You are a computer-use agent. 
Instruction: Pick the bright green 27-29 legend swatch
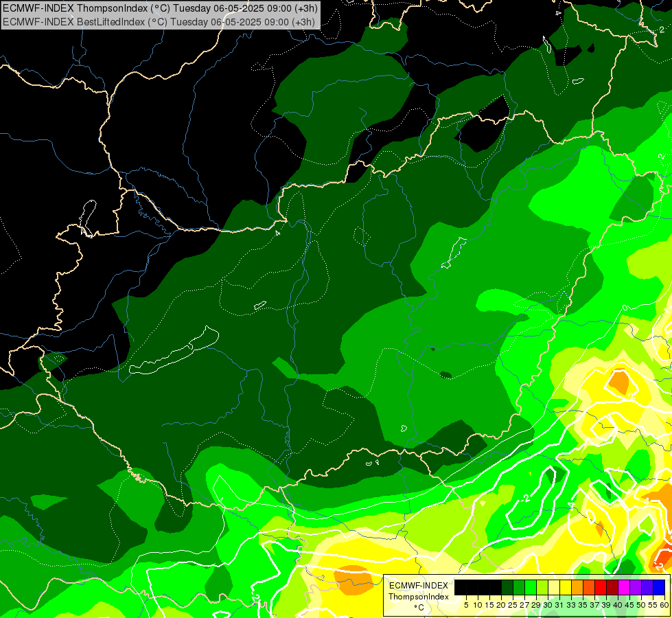click(x=531, y=587)
